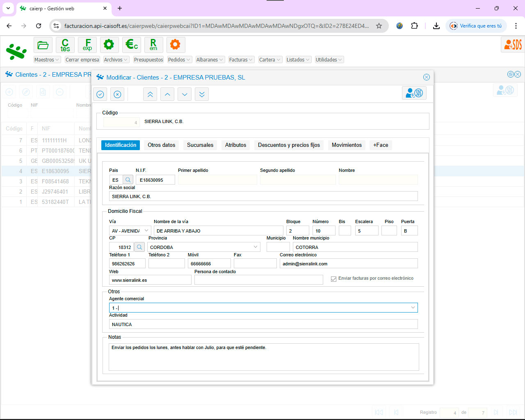Open a new browser tab
Image resolution: width=525 pixels, height=420 pixels.
tap(120, 8)
